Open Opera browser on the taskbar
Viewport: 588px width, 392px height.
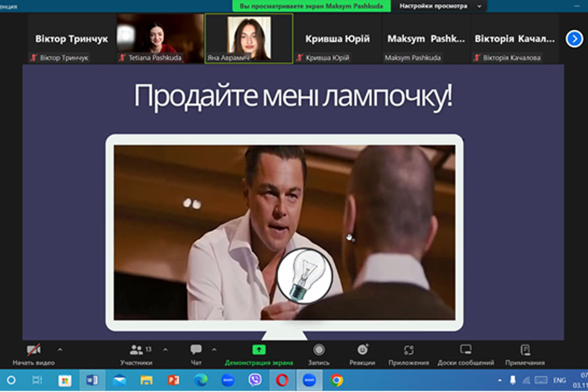tap(282, 380)
